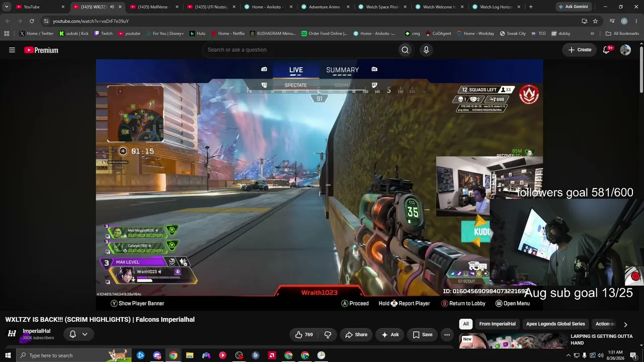Click the page vertical scrollbar
The height and width of the screenshot is (362, 644).
(641, 70)
